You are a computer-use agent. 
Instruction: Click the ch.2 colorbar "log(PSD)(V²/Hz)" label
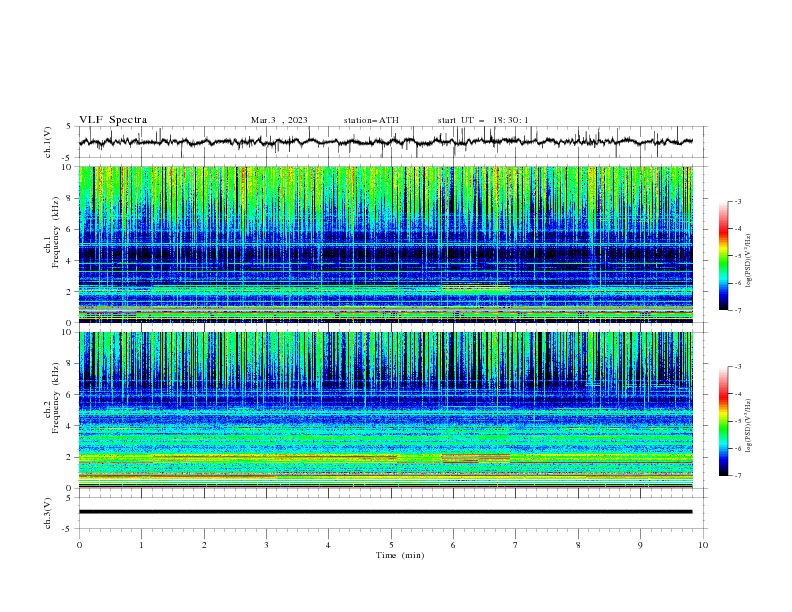point(748,426)
